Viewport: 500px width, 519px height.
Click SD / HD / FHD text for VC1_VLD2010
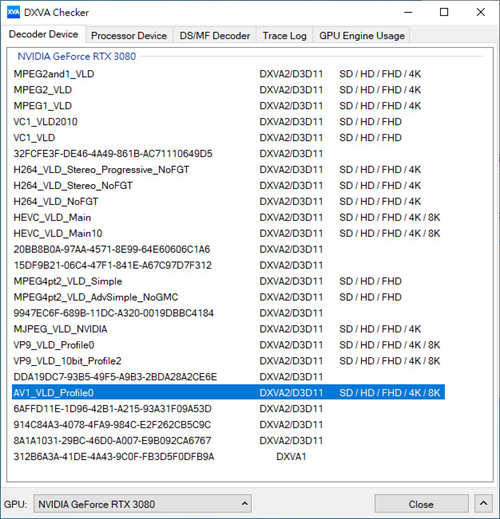coord(370,122)
